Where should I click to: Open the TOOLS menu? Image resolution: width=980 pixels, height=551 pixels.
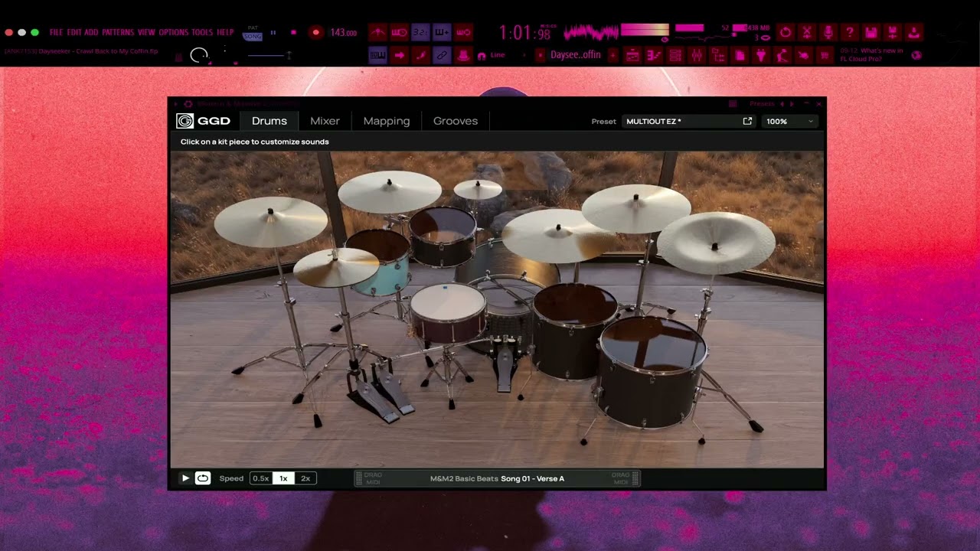point(202,32)
